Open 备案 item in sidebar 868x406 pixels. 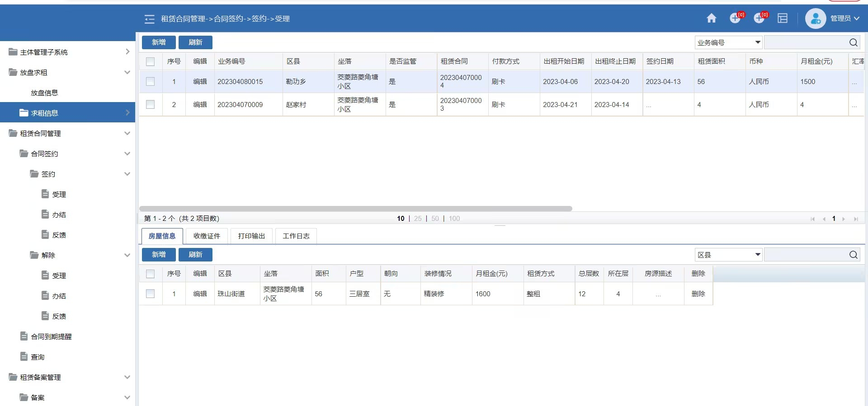[38, 397]
